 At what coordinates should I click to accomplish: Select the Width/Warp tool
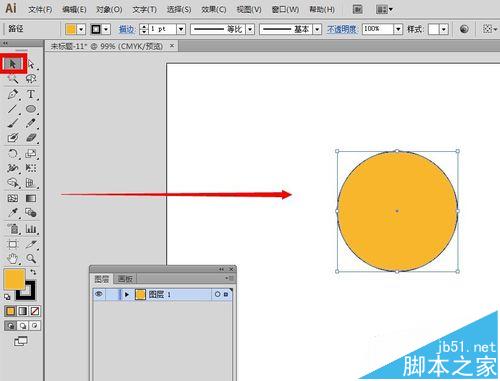tap(13, 168)
